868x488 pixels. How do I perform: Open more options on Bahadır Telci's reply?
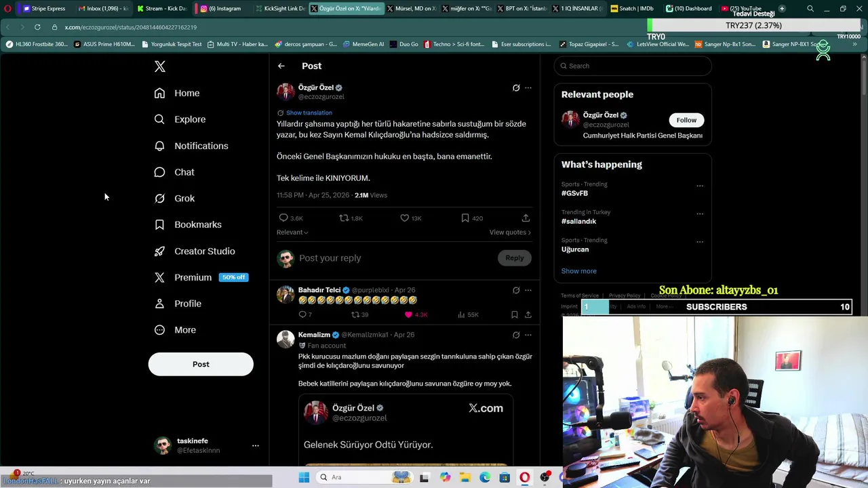[x=528, y=290]
